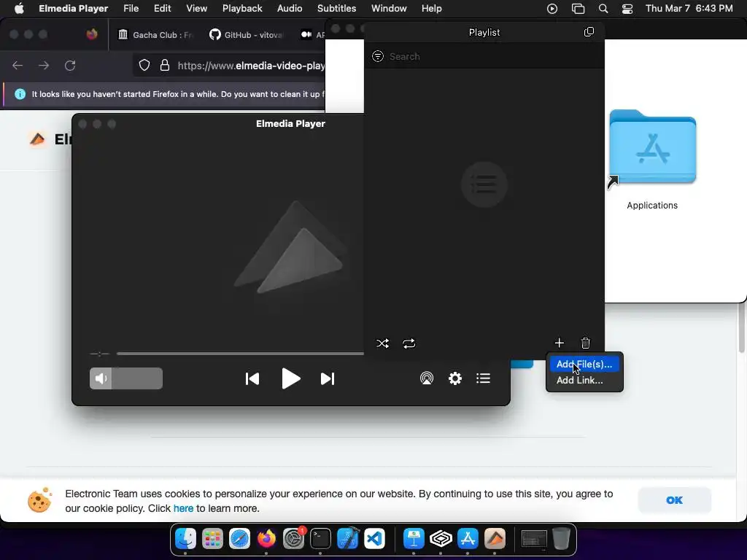Open System Settings from the Dock
This screenshot has width=747, height=560.
(293, 539)
